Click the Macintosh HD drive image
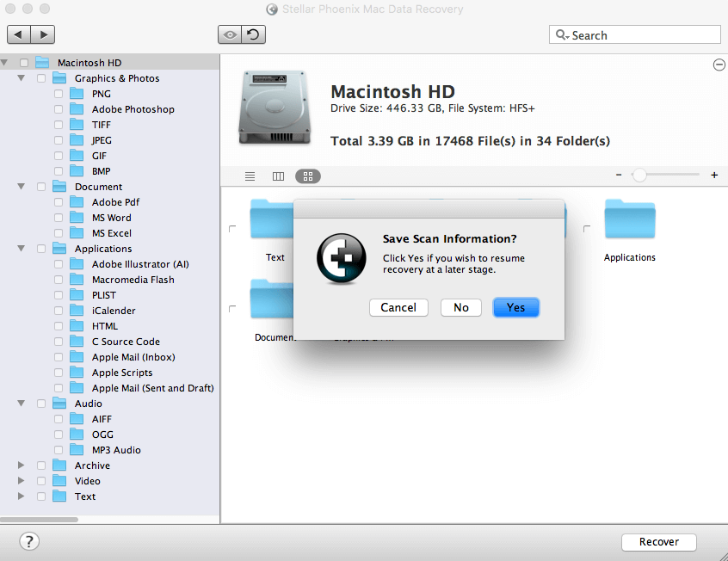Viewport: 728px width, 561px height. pos(275,108)
